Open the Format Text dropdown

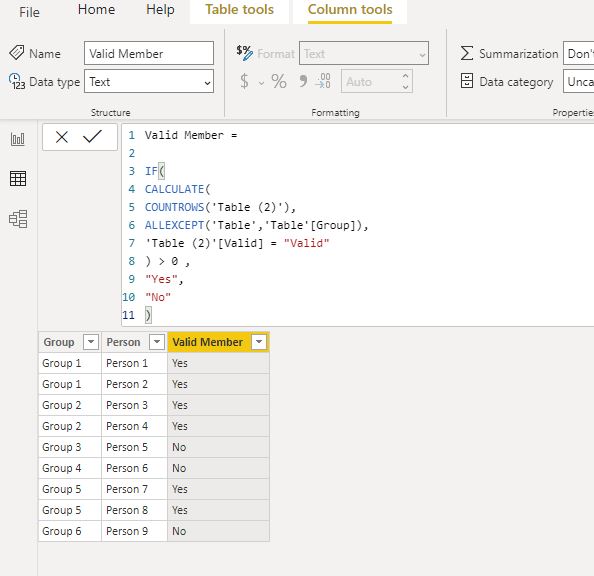[364, 53]
